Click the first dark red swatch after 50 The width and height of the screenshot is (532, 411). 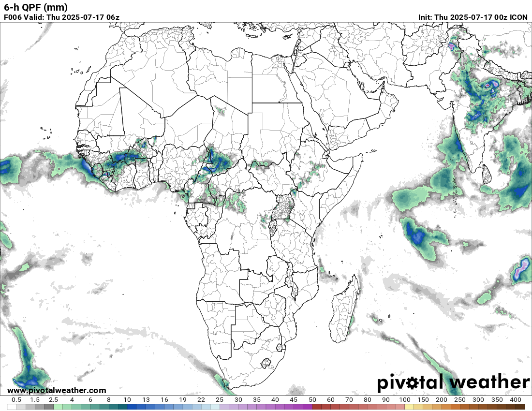(x=317, y=407)
